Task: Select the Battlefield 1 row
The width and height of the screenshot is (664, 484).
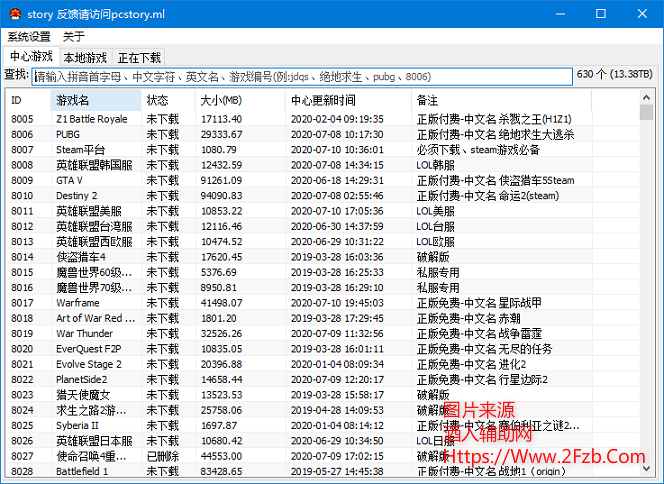Action: 323,471
